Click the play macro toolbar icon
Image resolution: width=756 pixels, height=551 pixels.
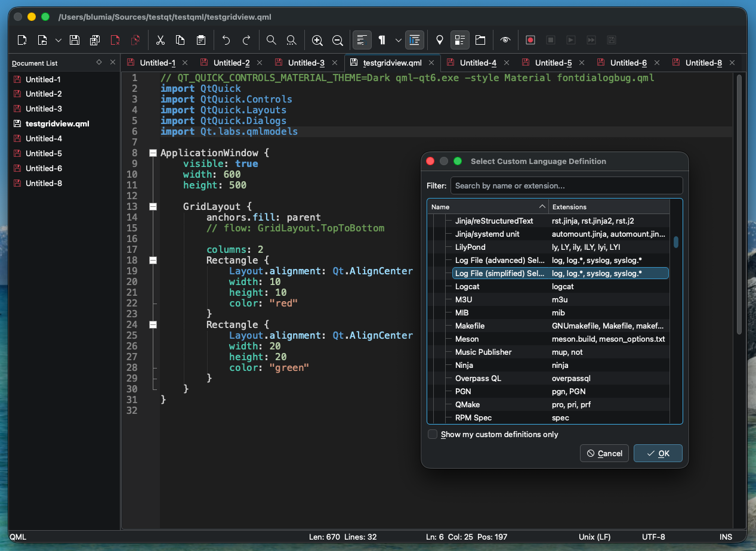(x=571, y=40)
